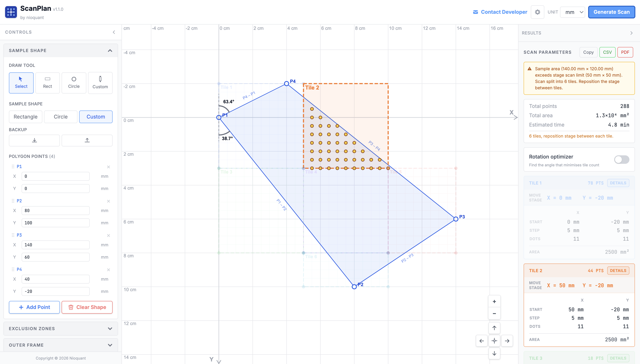Expand the Exclusion Zones section

[61, 328]
